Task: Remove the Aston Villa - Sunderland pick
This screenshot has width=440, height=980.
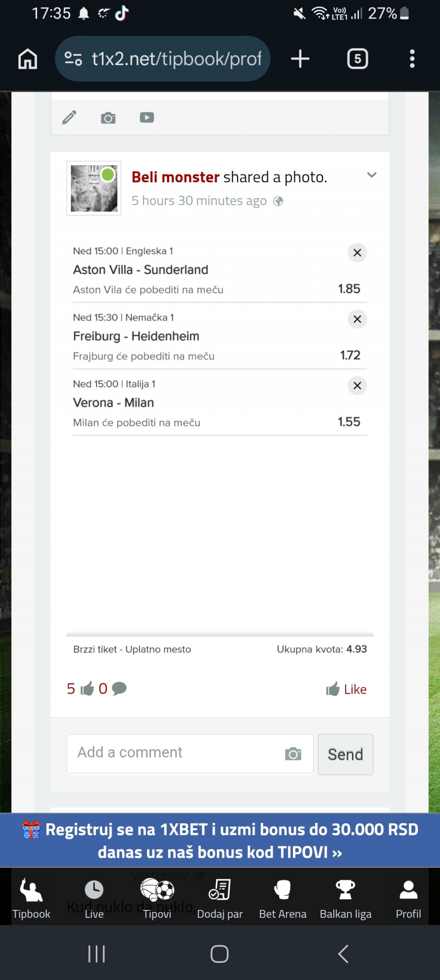Action: coord(357,253)
